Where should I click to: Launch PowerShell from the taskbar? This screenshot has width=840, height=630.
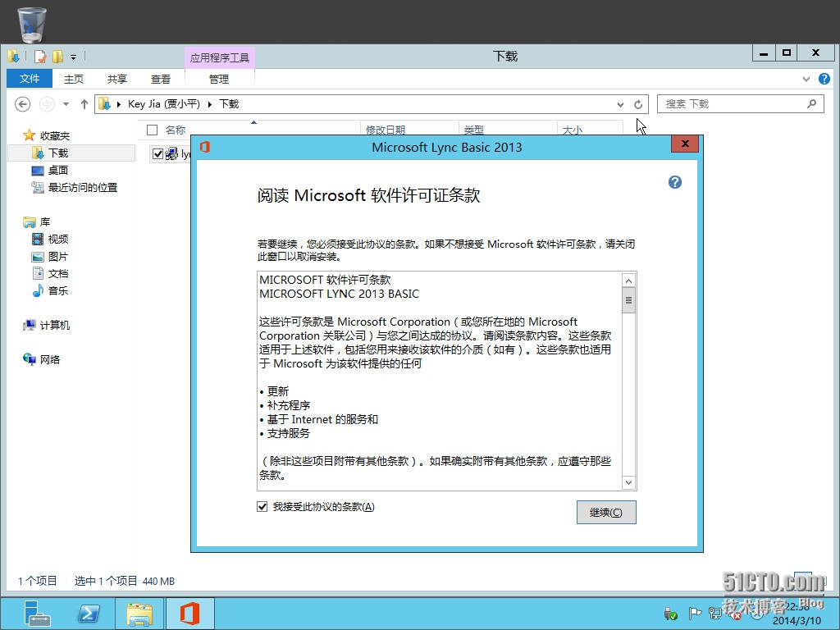[89, 614]
